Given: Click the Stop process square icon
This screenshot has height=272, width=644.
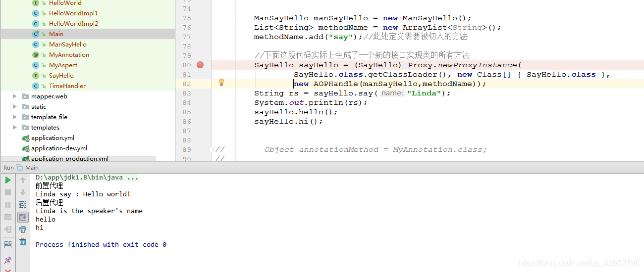Looking at the screenshot, I should tap(8, 192).
